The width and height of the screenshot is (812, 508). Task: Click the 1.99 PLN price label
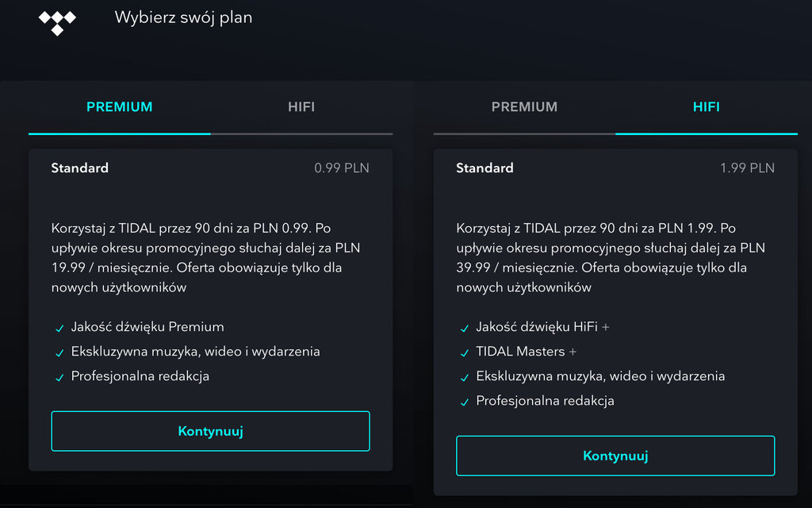click(747, 168)
